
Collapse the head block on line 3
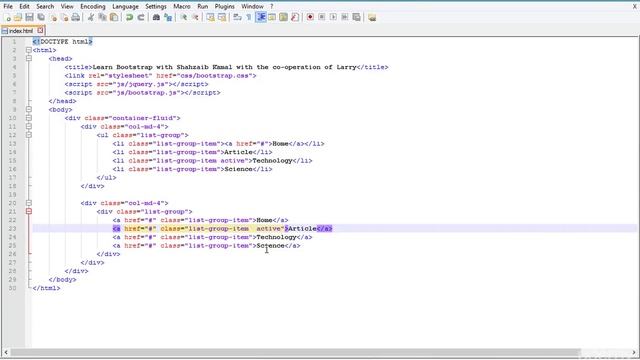click(29, 59)
